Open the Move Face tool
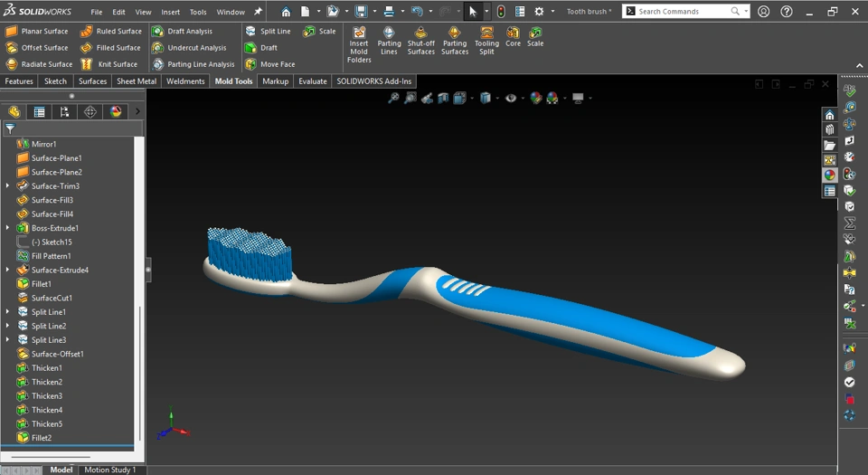 tap(270, 64)
